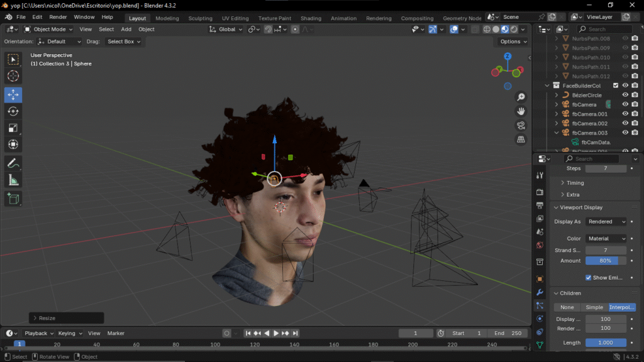Activate the Rotate tool
644x362 pixels.
click(13, 111)
